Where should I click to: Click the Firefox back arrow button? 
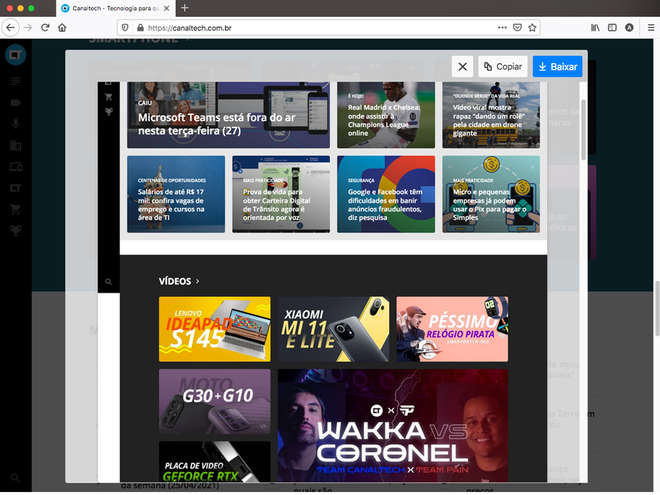[11, 28]
